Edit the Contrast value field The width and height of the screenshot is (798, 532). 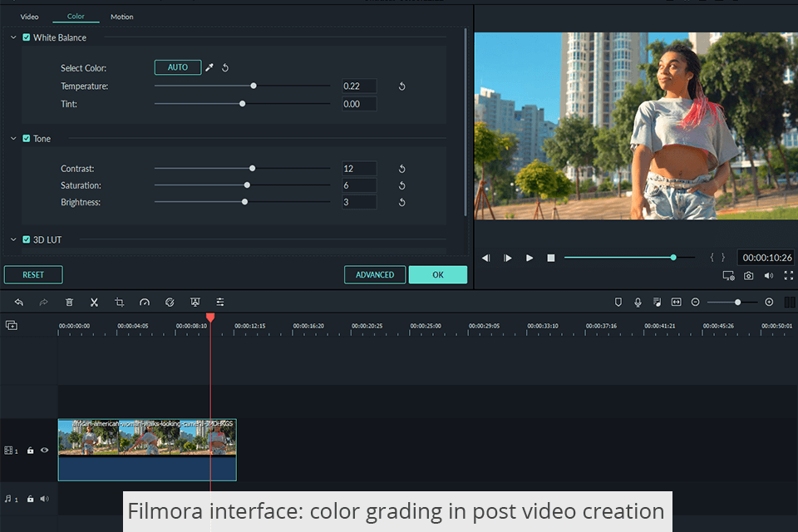[x=359, y=169]
